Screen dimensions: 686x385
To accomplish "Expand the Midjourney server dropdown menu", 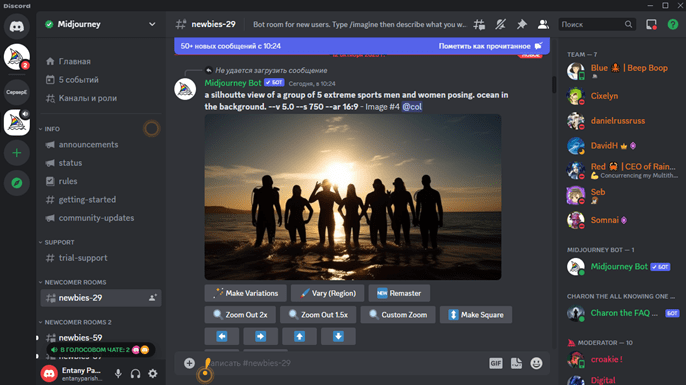I will tap(152, 24).
